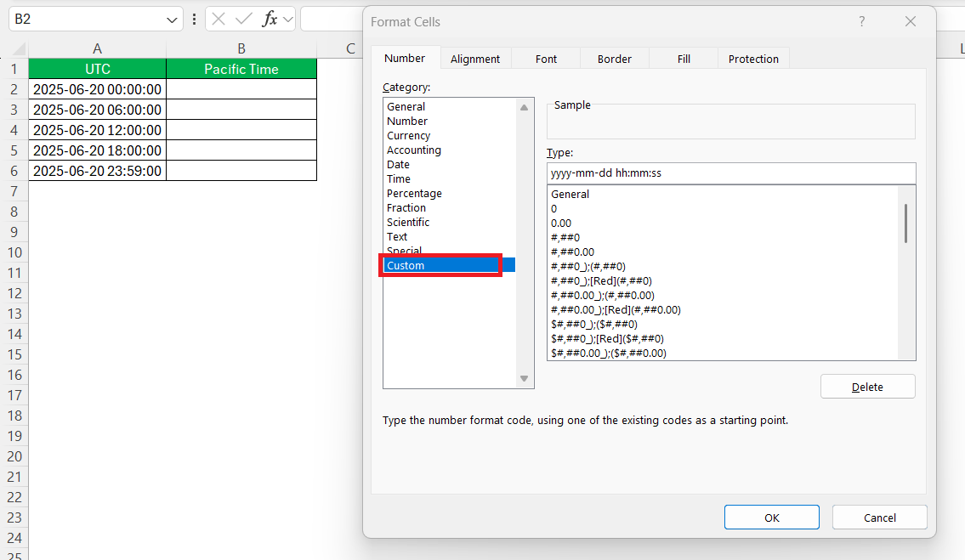Switch to the Alignment tab
965x560 pixels.
coord(475,59)
